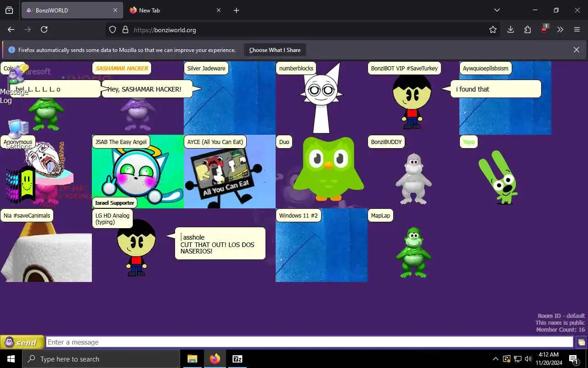Close the New Tab tab
This screenshot has width=588, height=368.
219,10
